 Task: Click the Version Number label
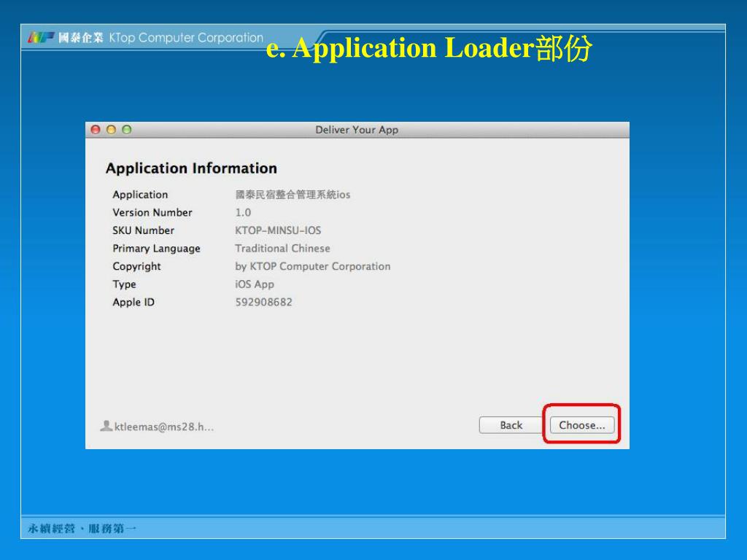(152, 212)
